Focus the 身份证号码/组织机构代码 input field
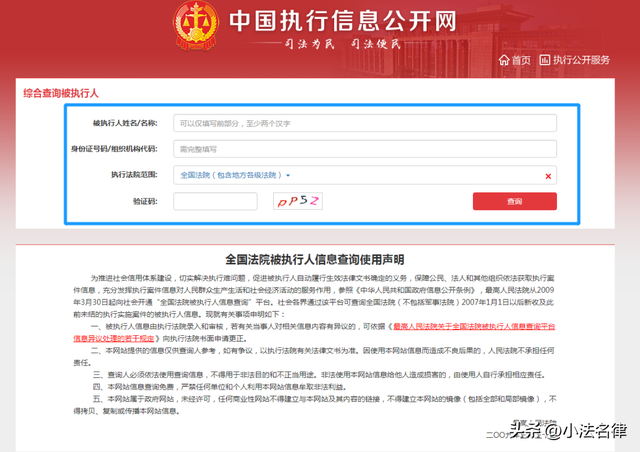Viewport: 640px width, 452px height. pyautogui.click(x=365, y=149)
